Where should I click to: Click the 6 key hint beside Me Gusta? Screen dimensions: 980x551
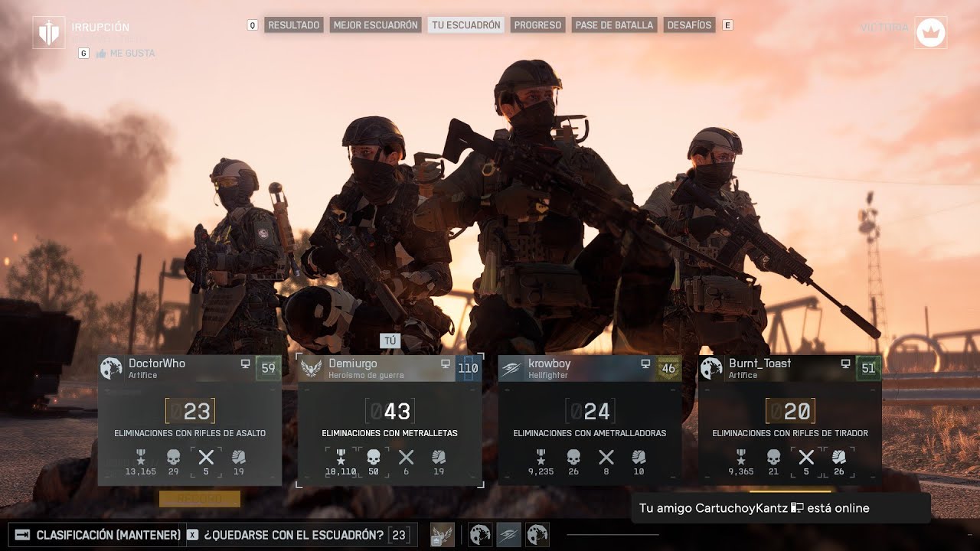tap(83, 54)
